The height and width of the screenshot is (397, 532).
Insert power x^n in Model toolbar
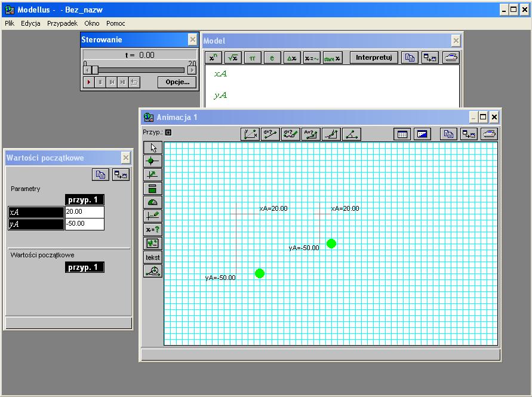pos(213,58)
